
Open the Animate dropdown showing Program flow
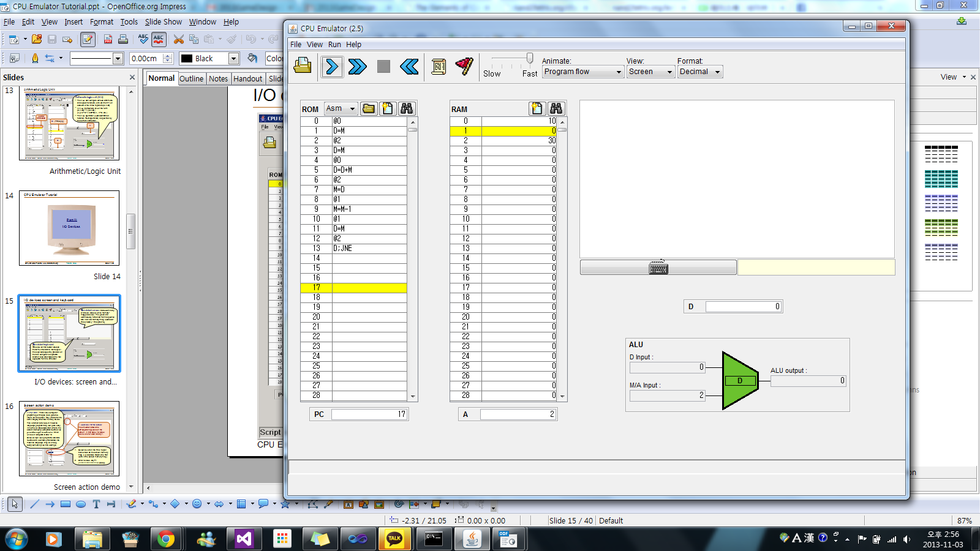582,72
